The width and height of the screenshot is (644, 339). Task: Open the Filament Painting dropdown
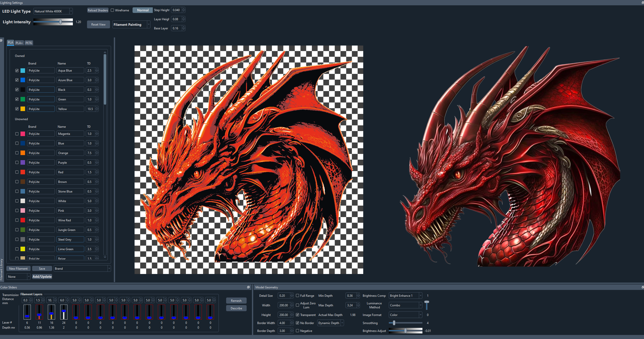tap(131, 25)
